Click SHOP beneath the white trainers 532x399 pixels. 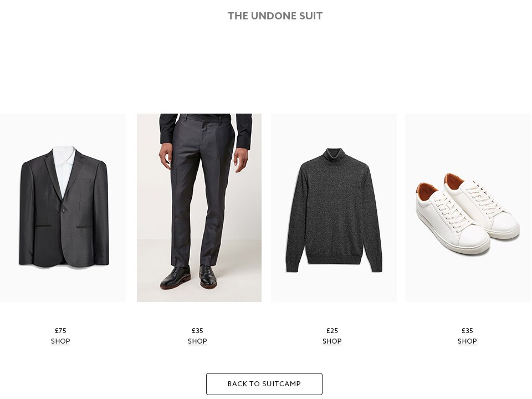pos(467,341)
